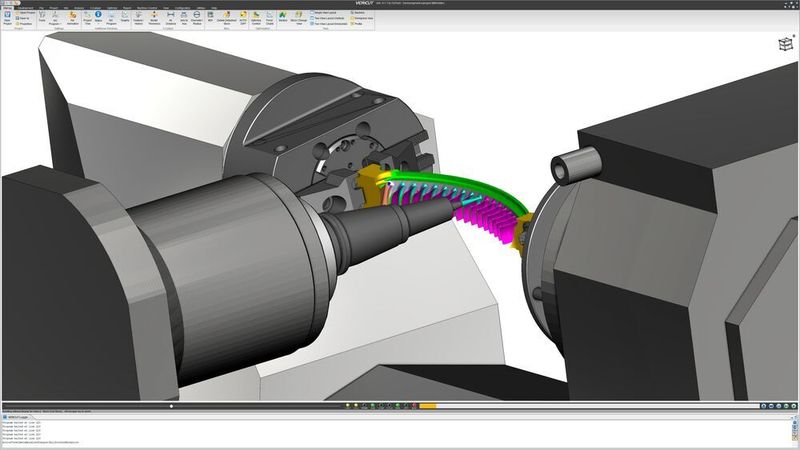Open the first ribbon tab at far left
This screenshot has width=800, height=450.
(8, 8)
